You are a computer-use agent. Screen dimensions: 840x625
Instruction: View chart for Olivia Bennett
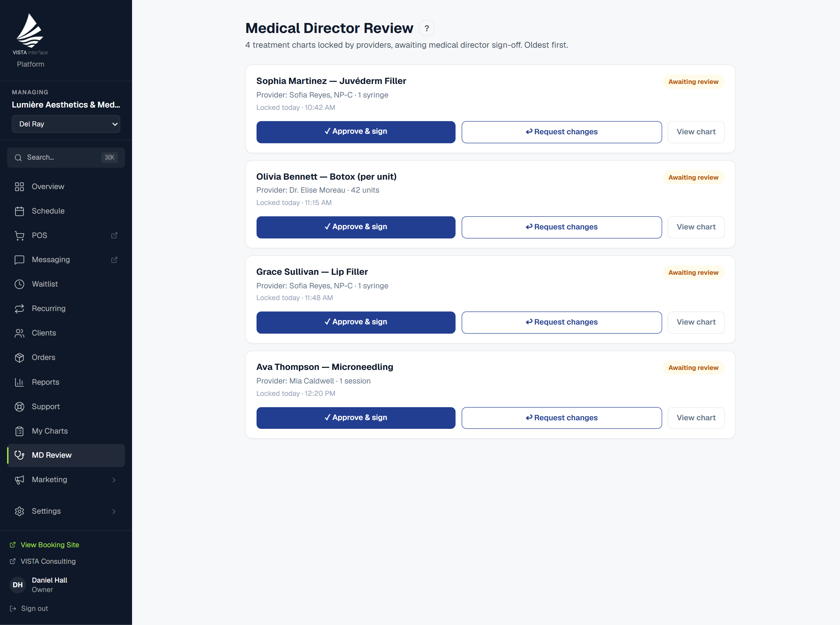point(696,227)
